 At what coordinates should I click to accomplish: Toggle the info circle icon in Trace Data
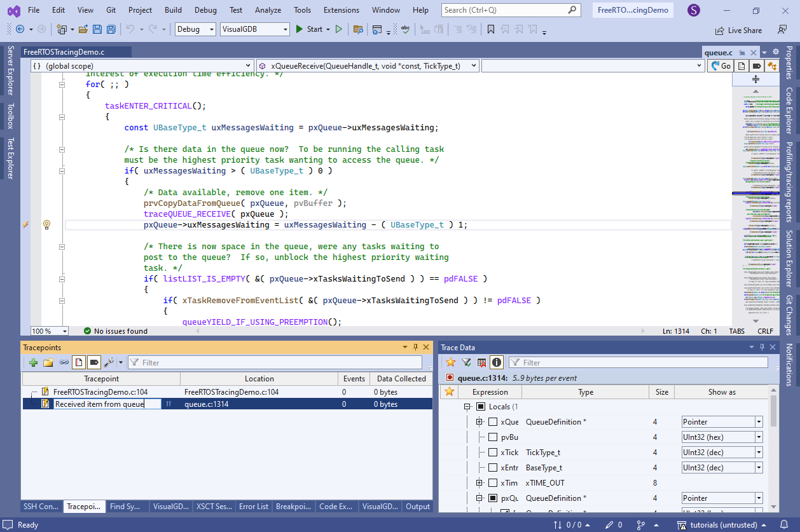click(x=497, y=362)
